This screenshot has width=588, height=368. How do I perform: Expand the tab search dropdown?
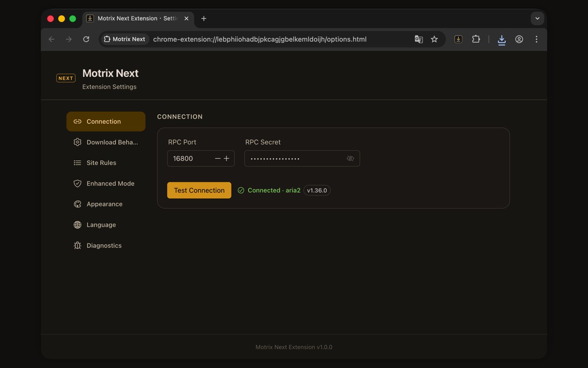click(x=537, y=18)
